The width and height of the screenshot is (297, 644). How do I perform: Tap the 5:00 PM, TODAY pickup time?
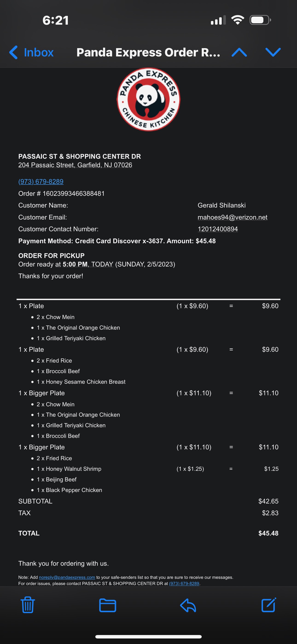pos(88,264)
